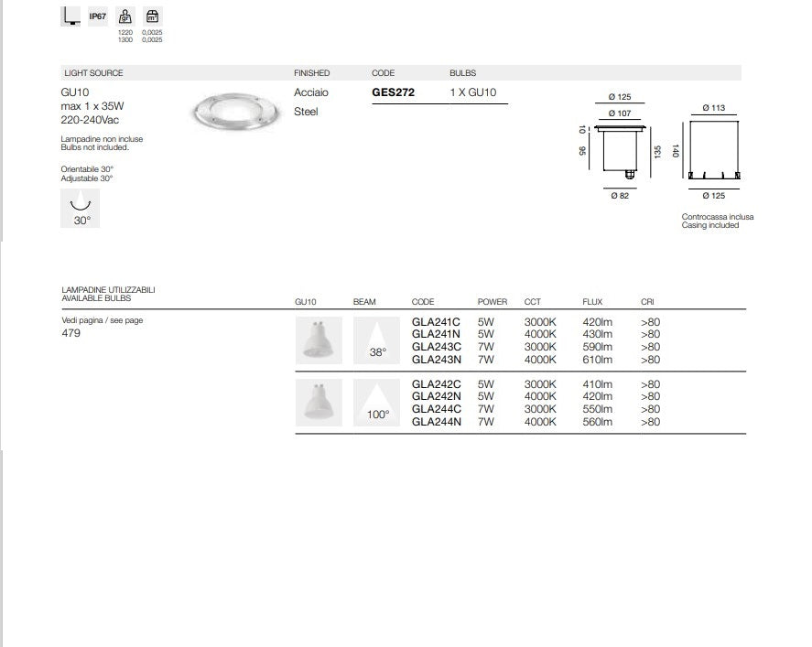
Task: Click the floor recessed installation icon
Action: tap(70, 16)
